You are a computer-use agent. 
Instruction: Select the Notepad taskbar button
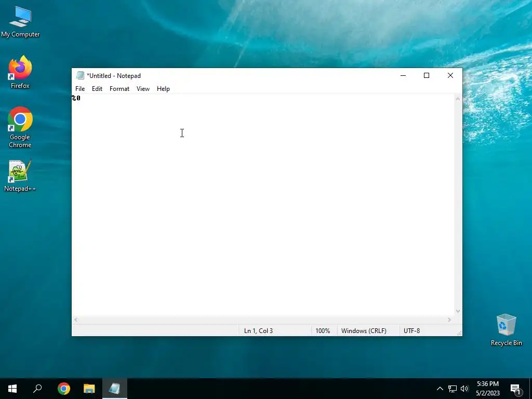pyautogui.click(x=115, y=389)
